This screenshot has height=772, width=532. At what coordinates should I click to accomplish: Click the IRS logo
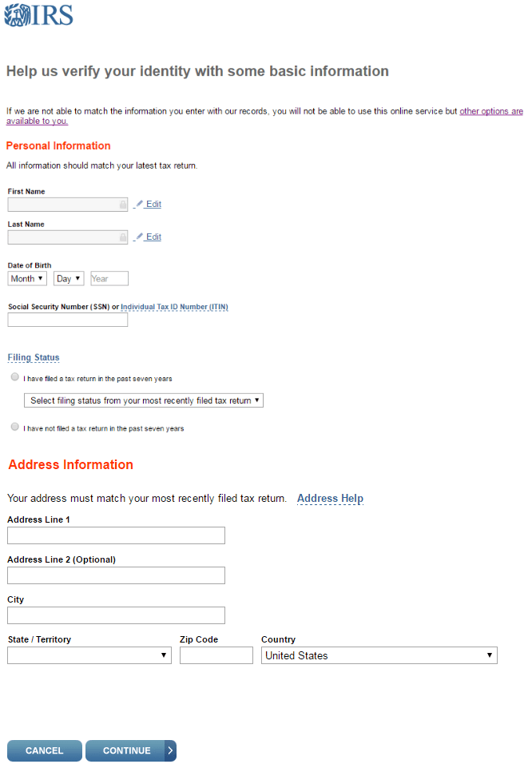pyautogui.click(x=39, y=14)
